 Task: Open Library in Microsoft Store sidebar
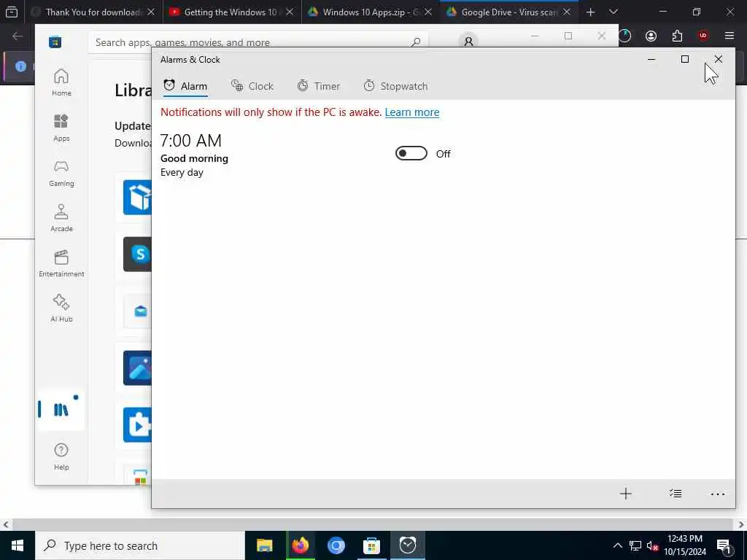tap(61, 410)
